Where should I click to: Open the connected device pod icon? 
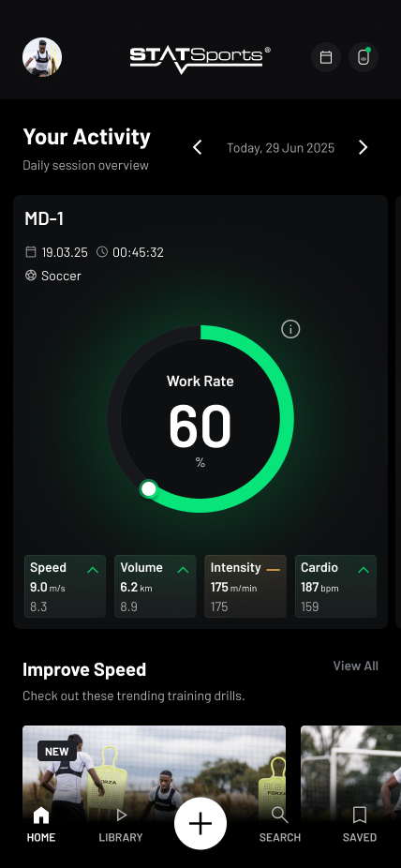[x=364, y=57]
